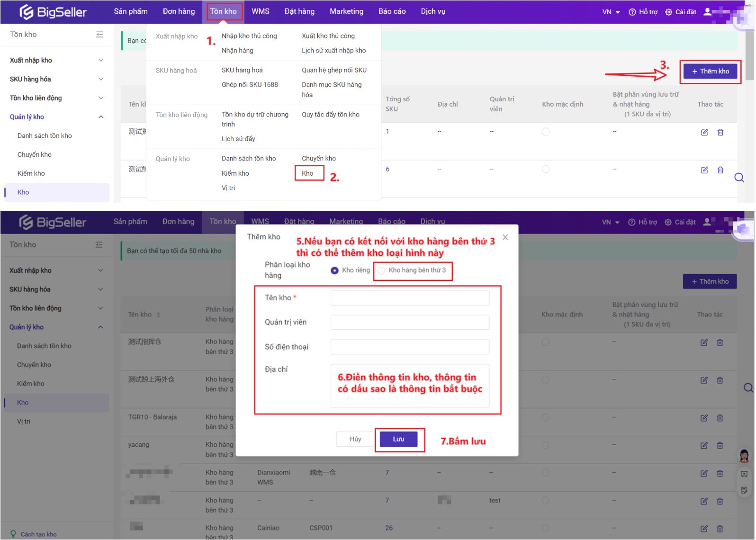The image size is (756, 540).
Task: Click the Tên kho input field
Action: 409,298
